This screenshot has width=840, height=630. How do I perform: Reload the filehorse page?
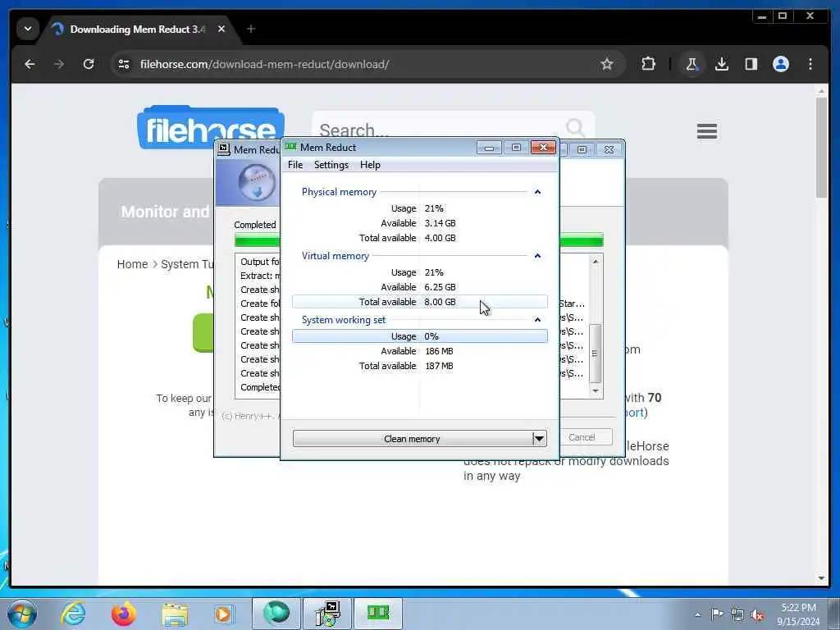[89, 64]
